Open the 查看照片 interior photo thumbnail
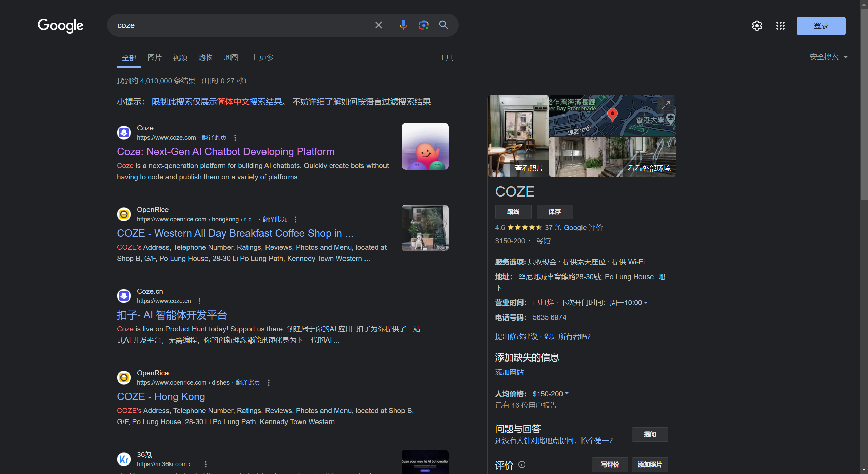This screenshot has height=474, width=868. click(518, 136)
